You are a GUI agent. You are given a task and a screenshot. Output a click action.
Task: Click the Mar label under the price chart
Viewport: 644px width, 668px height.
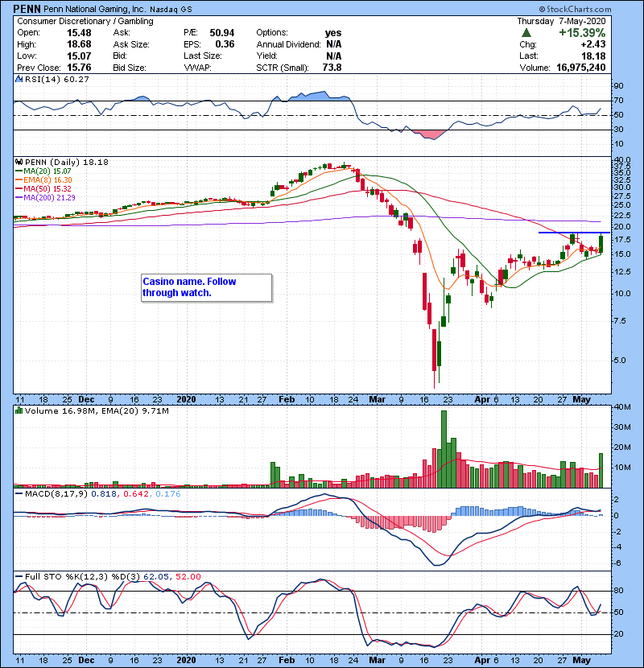378,400
